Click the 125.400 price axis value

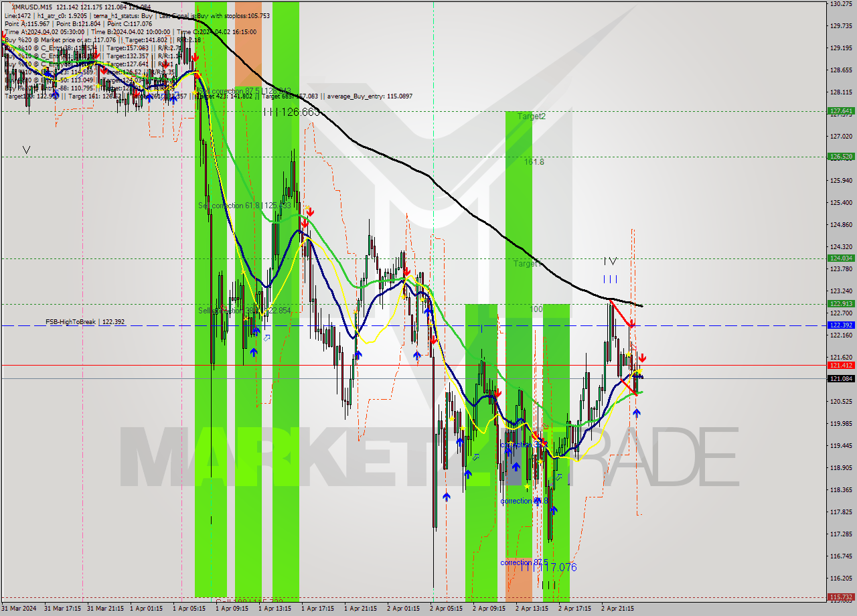[x=842, y=203]
